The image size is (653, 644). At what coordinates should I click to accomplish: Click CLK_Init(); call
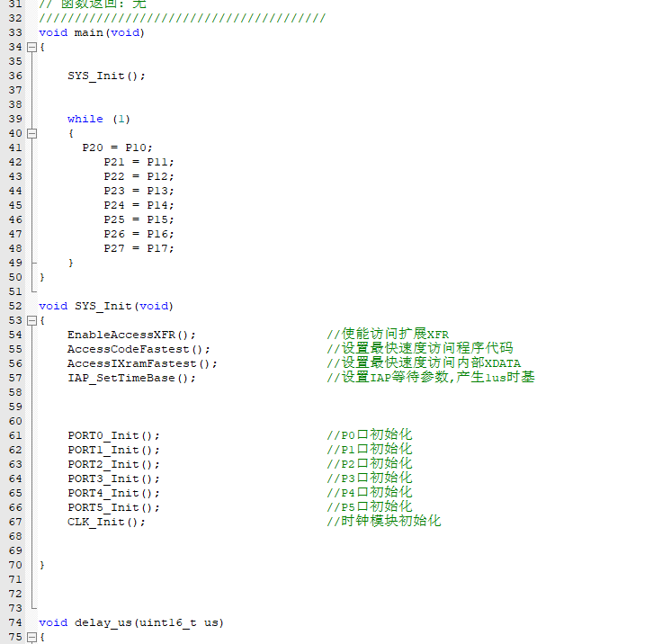pyautogui.click(x=106, y=522)
